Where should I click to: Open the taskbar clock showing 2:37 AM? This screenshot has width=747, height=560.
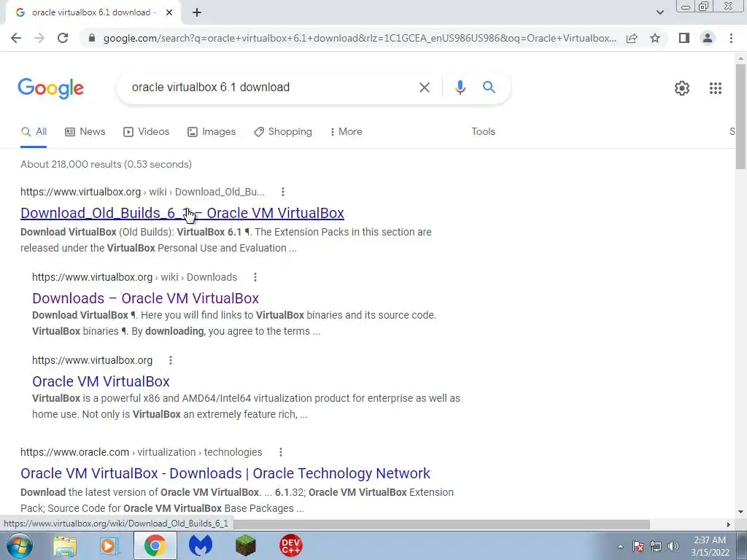tap(710, 546)
